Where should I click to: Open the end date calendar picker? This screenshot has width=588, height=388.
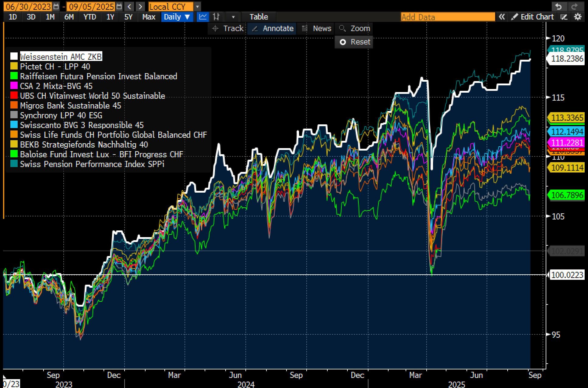[119, 6]
